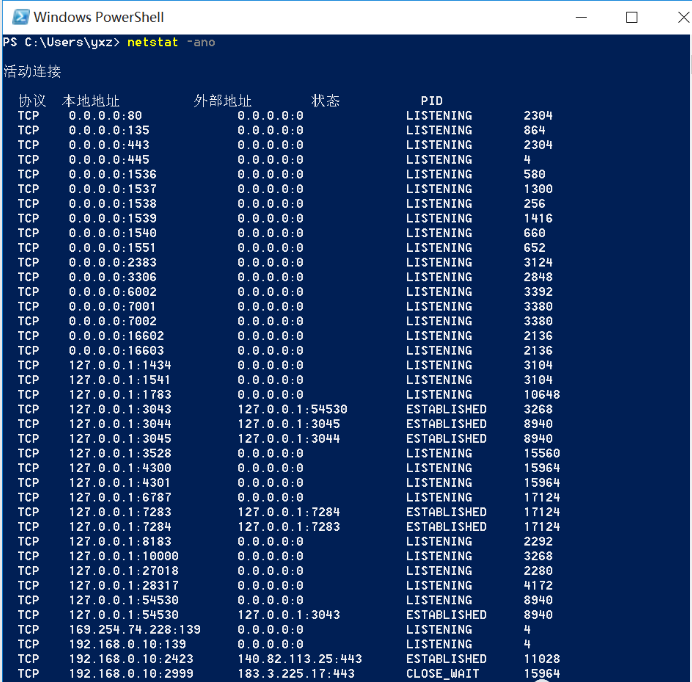Viewport: 692px width, 682px height.
Task: Click local address 127.0.0.1:8183
Action: (x=120, y=542)
